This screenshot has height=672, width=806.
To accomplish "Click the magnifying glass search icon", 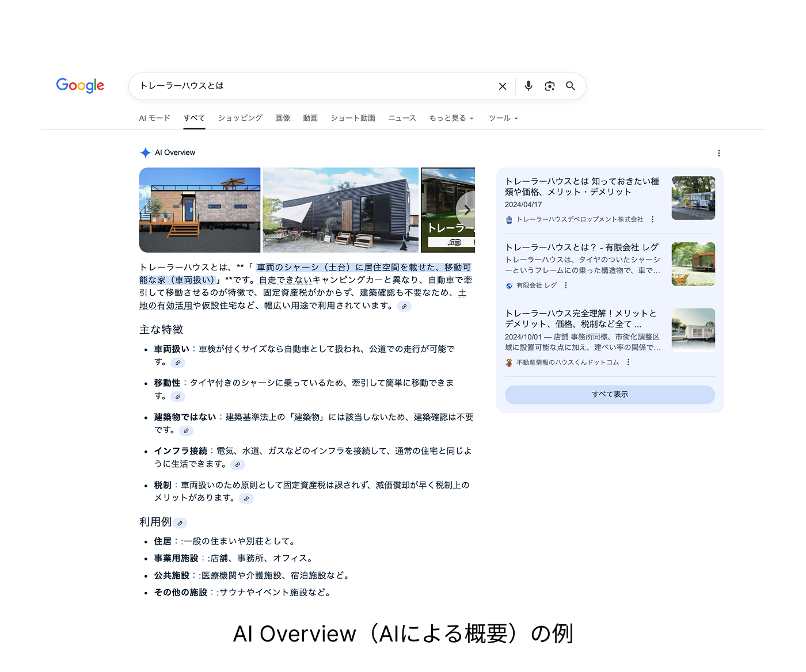I will (x=570, y=86).
